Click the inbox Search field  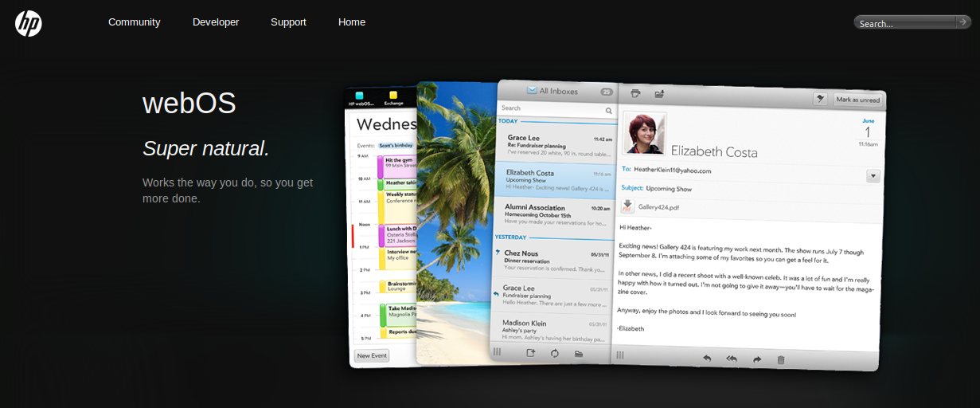(x=556, y=109)
